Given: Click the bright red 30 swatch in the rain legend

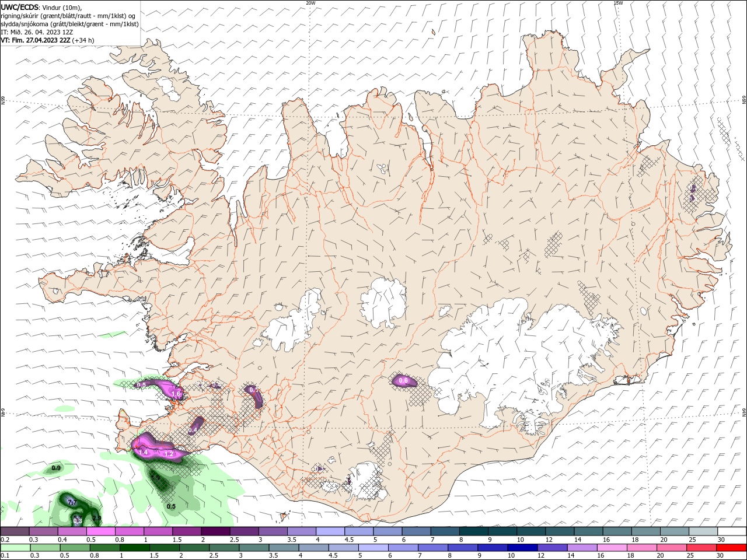Looking at the screenshot, I should point(732,548).
